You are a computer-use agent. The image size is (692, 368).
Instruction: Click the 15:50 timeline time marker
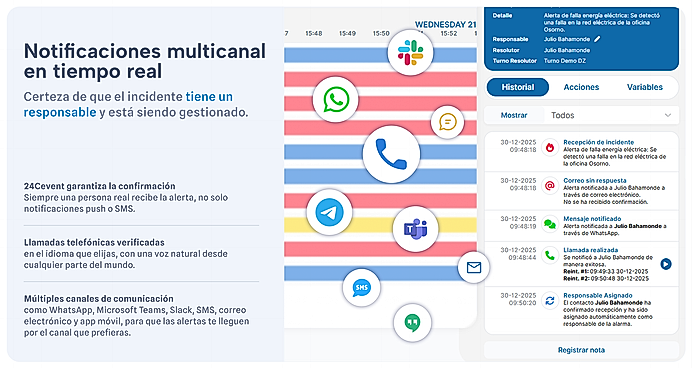point(381,34)
